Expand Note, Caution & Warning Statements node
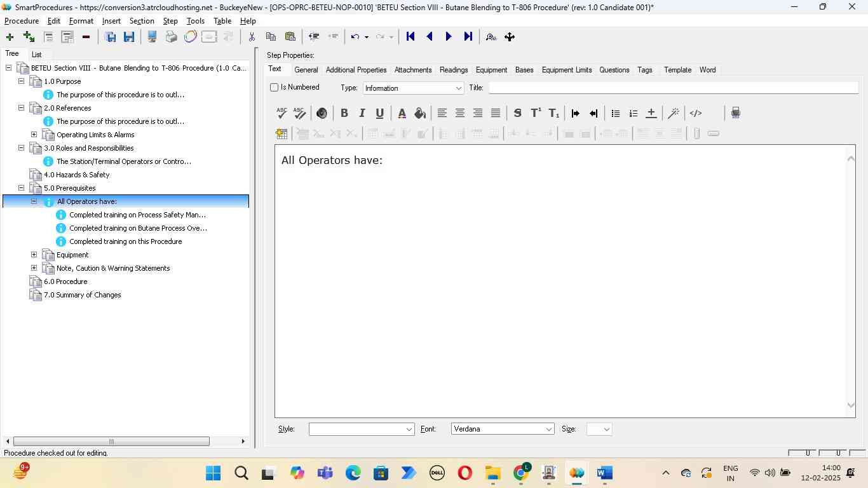 [34, 268]
